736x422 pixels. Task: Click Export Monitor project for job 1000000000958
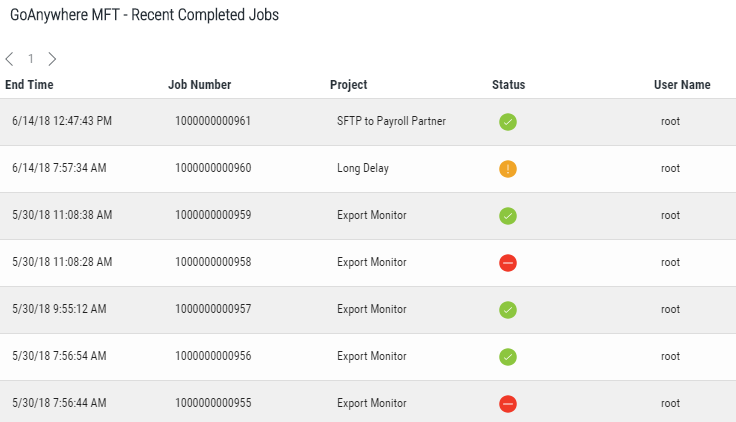pos(372,262)
